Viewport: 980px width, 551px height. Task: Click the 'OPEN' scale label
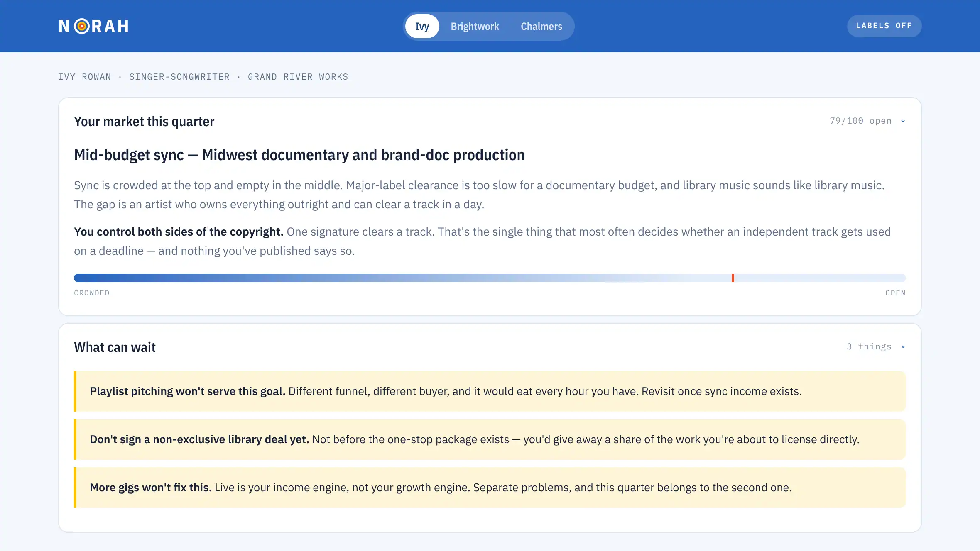[895, 293]
